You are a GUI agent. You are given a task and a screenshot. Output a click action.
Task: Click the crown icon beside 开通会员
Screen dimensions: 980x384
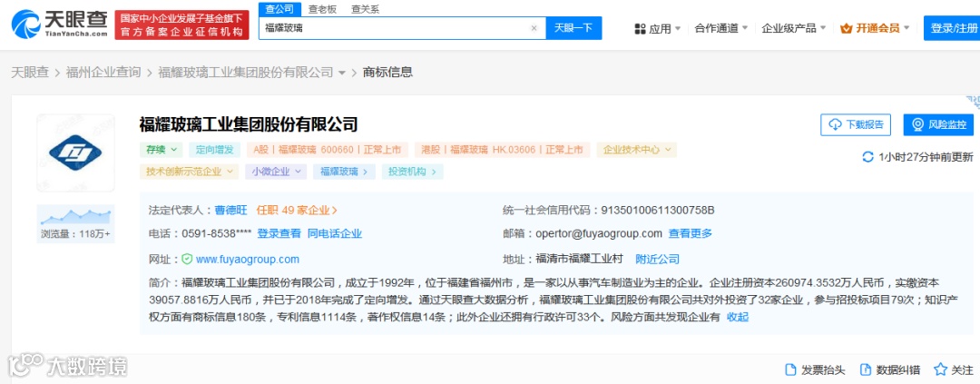(847, 28)
